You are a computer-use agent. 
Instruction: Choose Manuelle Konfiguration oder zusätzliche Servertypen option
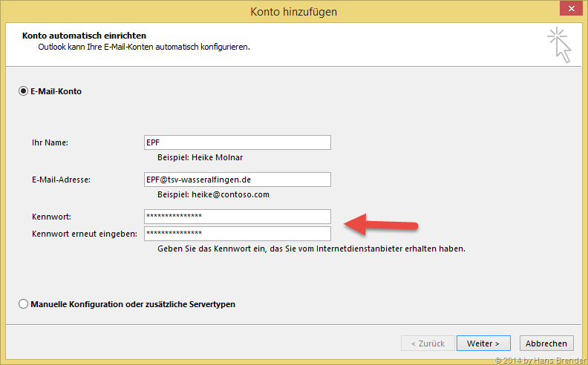click(23, 304)
